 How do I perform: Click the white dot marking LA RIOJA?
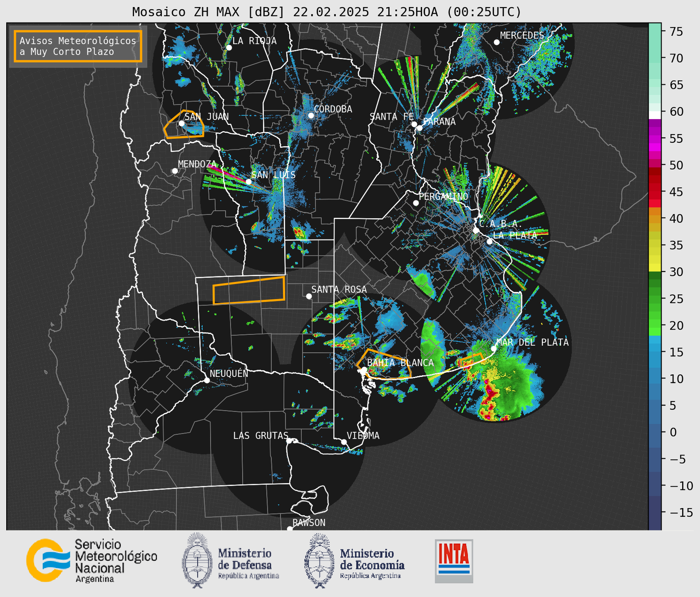(229, 48)
